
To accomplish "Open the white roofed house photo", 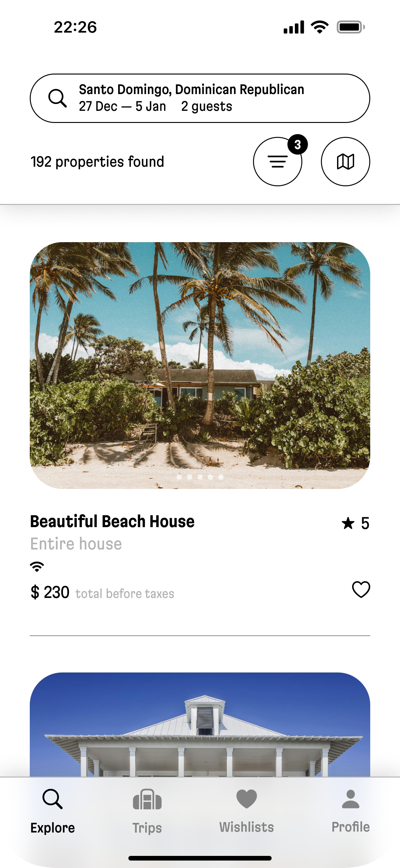I will click(x=200, y=725).
